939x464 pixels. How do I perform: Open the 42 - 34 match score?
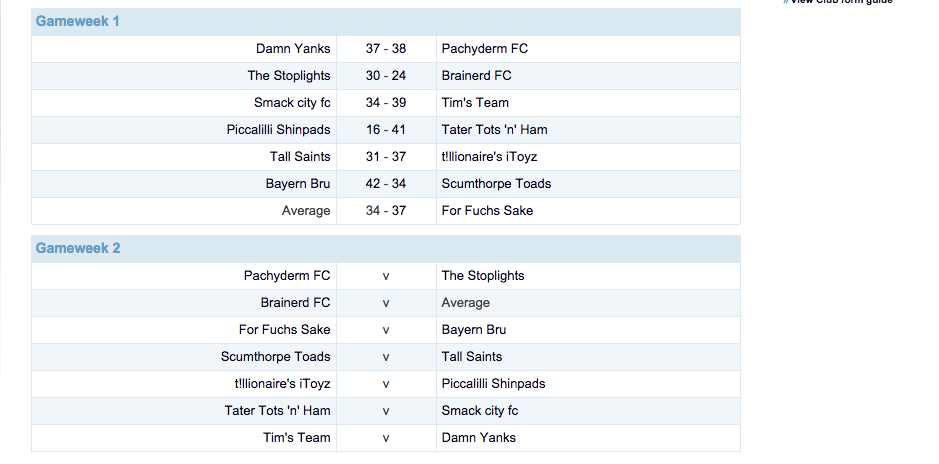point(386,184)
